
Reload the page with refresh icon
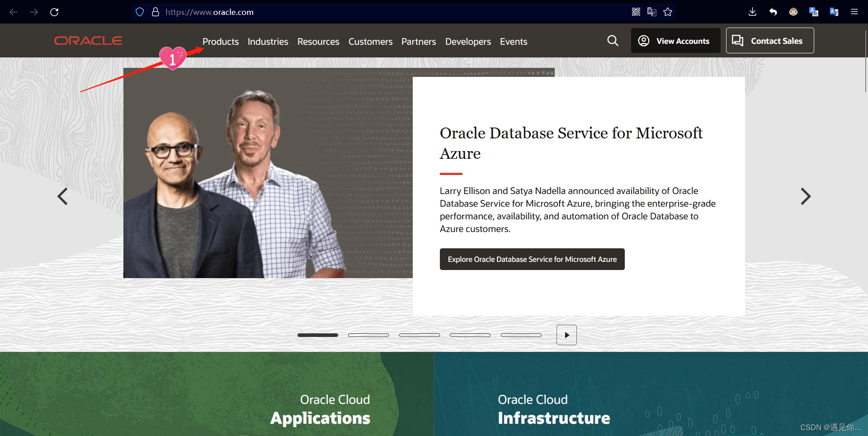(x=54, y=12)
